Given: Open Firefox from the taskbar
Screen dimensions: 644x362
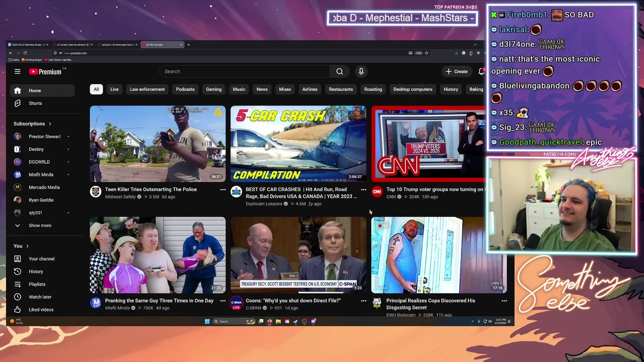Looking at the screenshot, I should pyautogui.click(x=269, y=321).
